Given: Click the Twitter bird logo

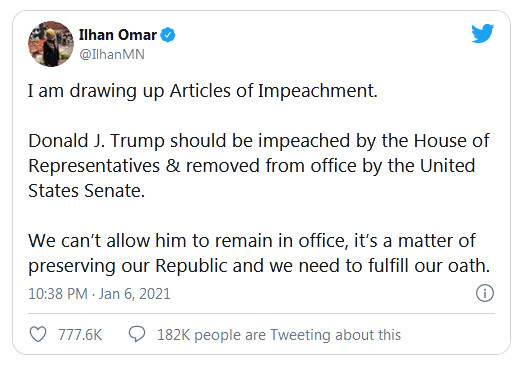Looking at the screenshot, I should coord(482,33).
